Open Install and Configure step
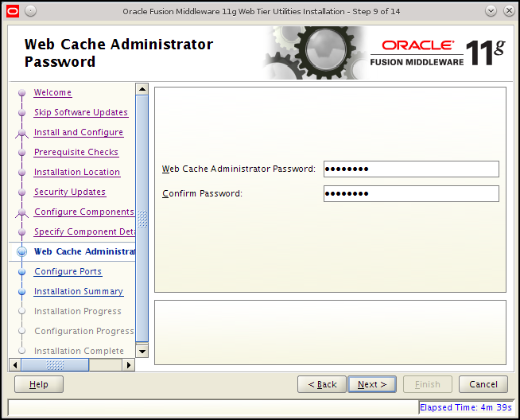The width and height of the screenshot is (520, 420). (x=79, y=132)
